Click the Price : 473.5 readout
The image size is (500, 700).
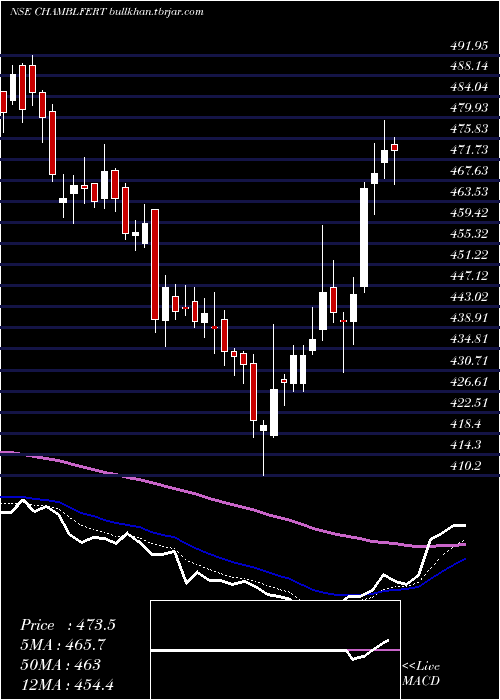68,625
